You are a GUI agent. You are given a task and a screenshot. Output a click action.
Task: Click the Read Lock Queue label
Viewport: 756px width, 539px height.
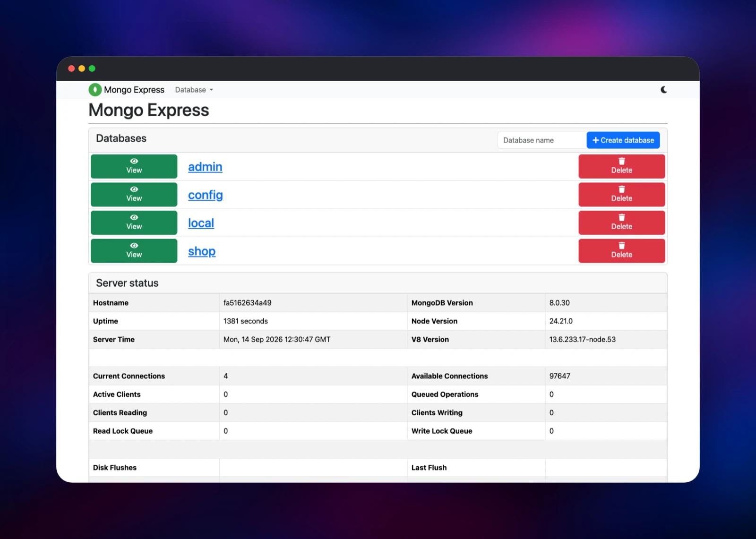tap(123, 431)
